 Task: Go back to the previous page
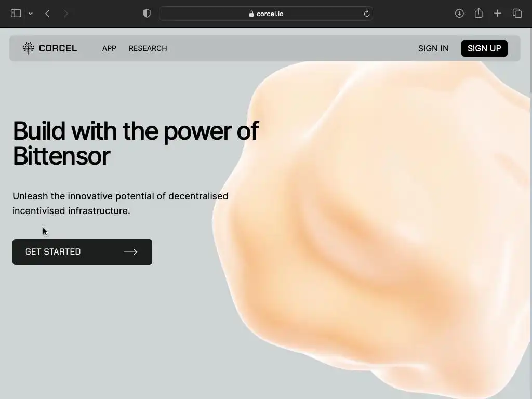[x=47, y=14]
